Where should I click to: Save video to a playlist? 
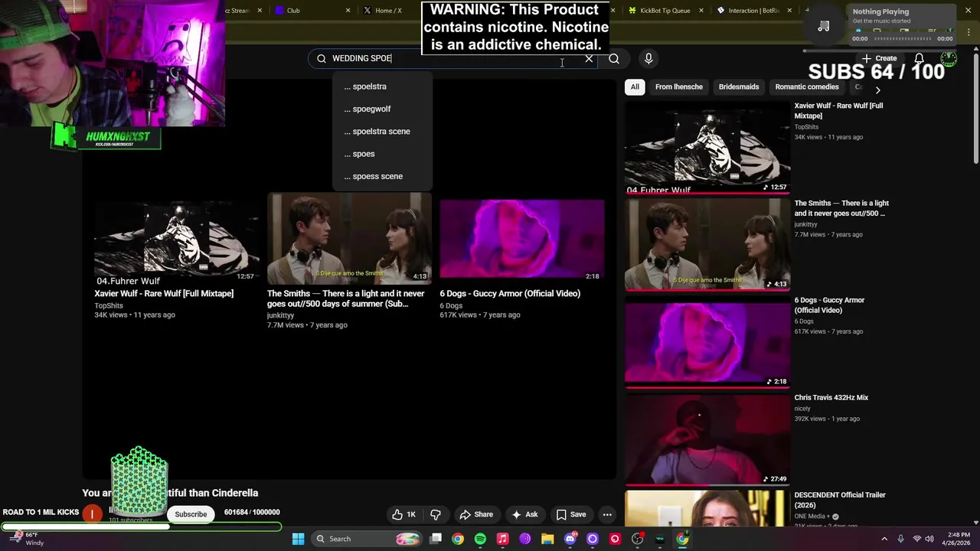click(571, 515)
